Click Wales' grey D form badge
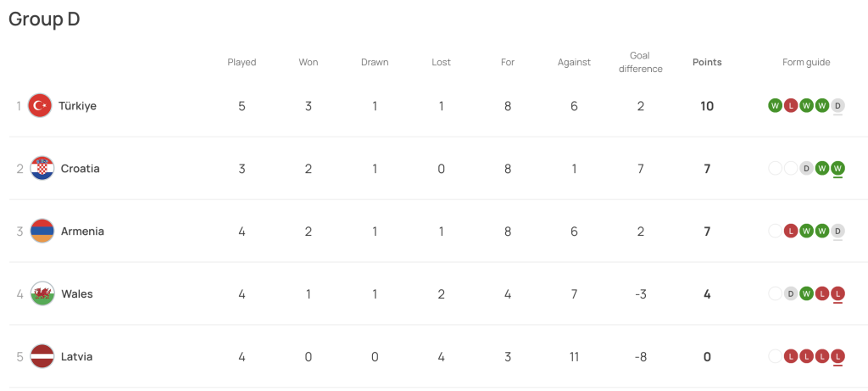This screenshot has width=868, height=391. click(x=791, y=293)
